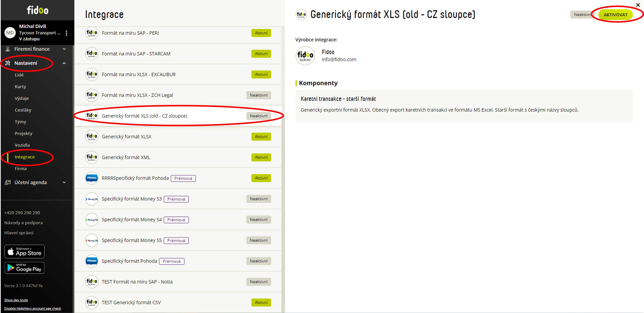644x313 pixels.
Task: Open Cestáky in the settings menu
Action: coord(23,110)
